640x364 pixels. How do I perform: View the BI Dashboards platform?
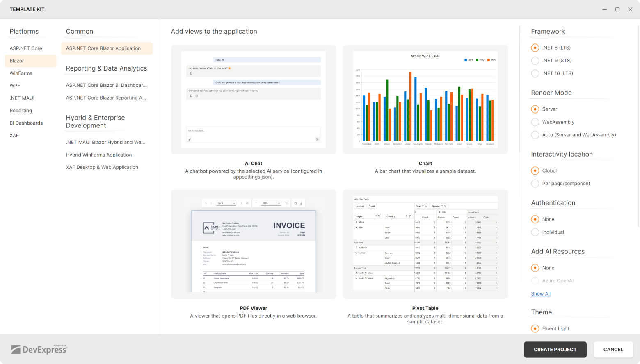click(26, 123)
